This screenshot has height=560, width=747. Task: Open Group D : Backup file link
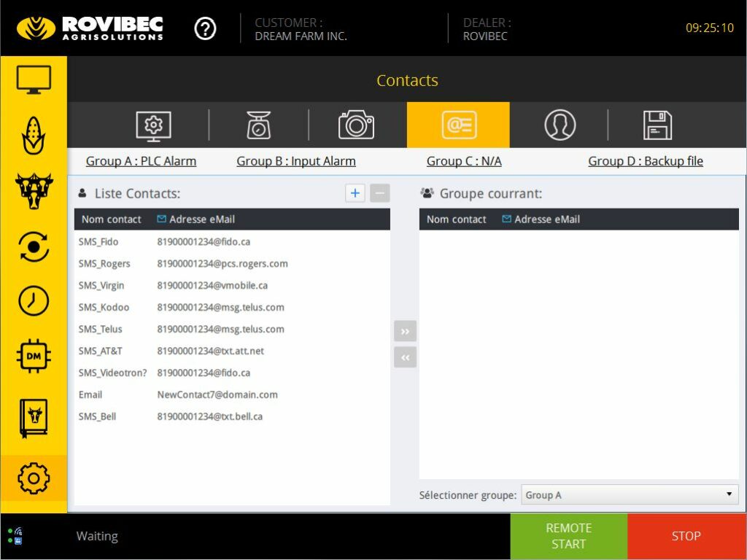click(x=646, y=161)
